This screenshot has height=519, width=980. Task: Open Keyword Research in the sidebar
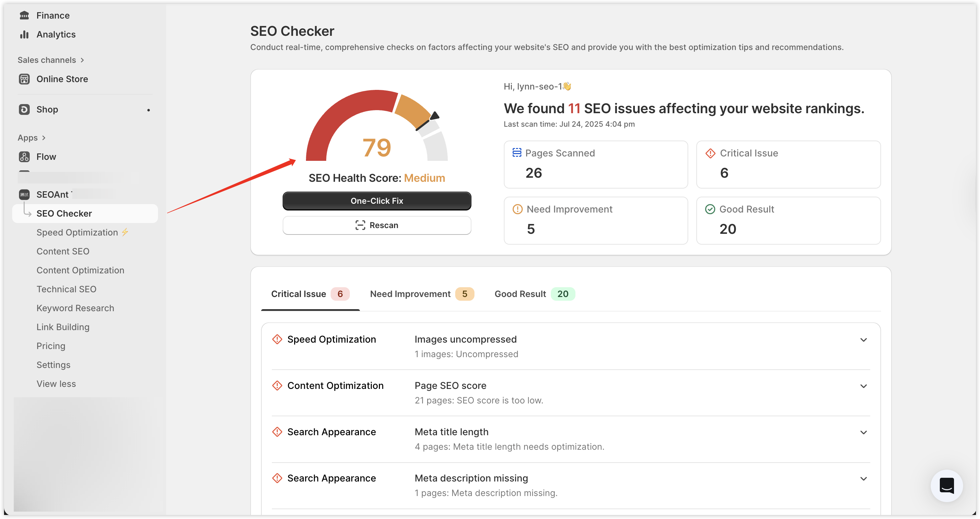(75, 308)
